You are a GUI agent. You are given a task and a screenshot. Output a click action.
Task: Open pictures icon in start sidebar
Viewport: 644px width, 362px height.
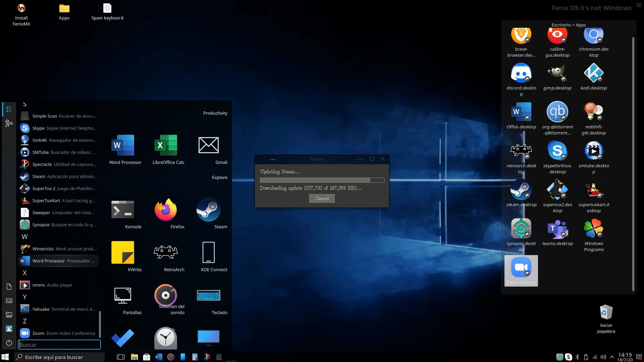pyautogui.click(x=9, y=301)
